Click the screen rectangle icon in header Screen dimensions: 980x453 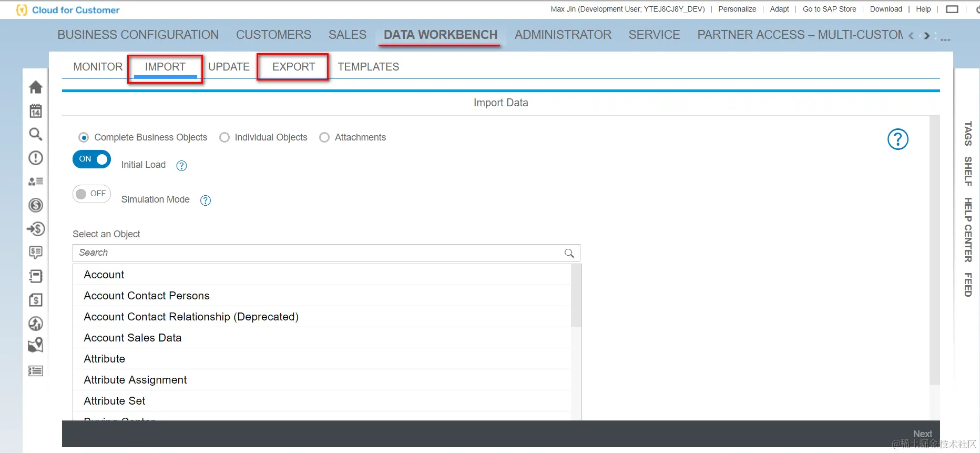(x=952, y=9)
